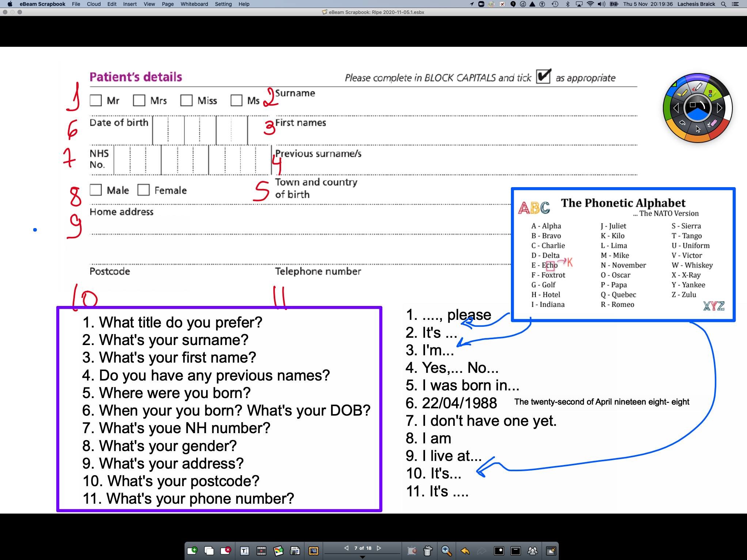Click the minimize-to-corner icon at toolbar end
This screenshot has width=747, height=560.
pyautogui.click(x=551, y=550)
